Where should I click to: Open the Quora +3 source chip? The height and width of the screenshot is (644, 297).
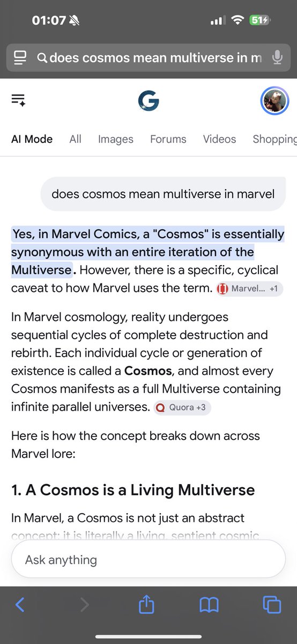tap(182, 407)
